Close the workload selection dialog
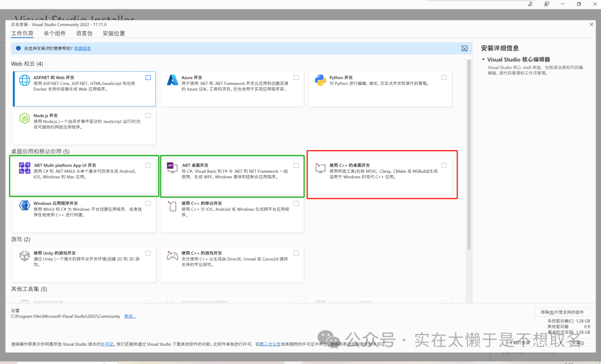This screenshot has width=601, height=364. click(592, 24)
